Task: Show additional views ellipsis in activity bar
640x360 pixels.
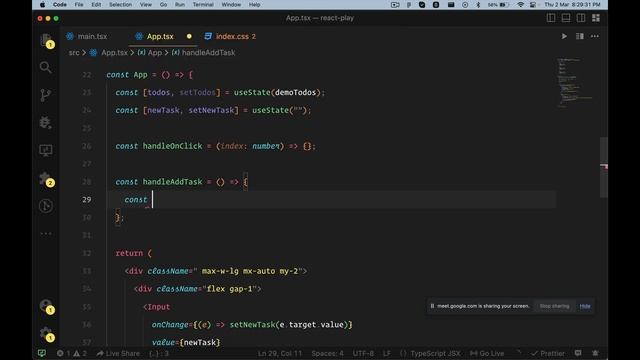Action: 46,233
